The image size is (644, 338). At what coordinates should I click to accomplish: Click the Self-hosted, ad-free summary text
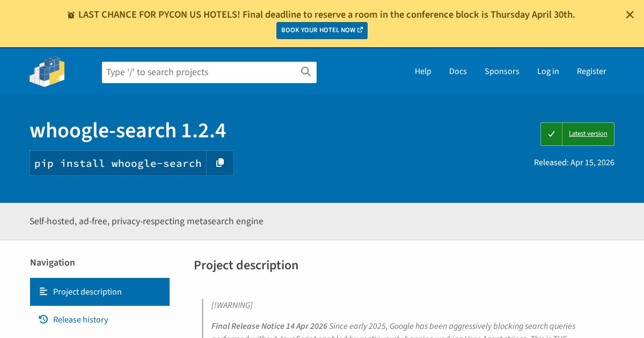coord(147,221)
